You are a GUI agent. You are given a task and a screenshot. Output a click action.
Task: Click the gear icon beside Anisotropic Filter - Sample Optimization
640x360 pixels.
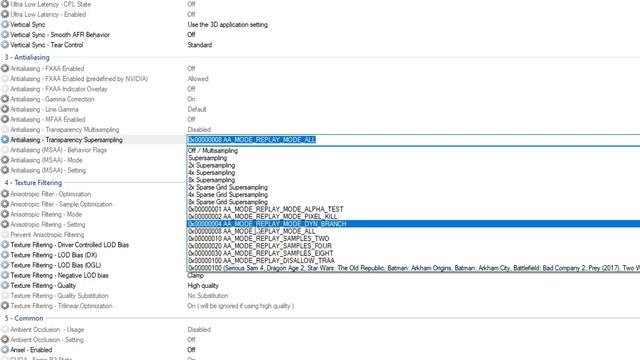(x=5, y=204)
